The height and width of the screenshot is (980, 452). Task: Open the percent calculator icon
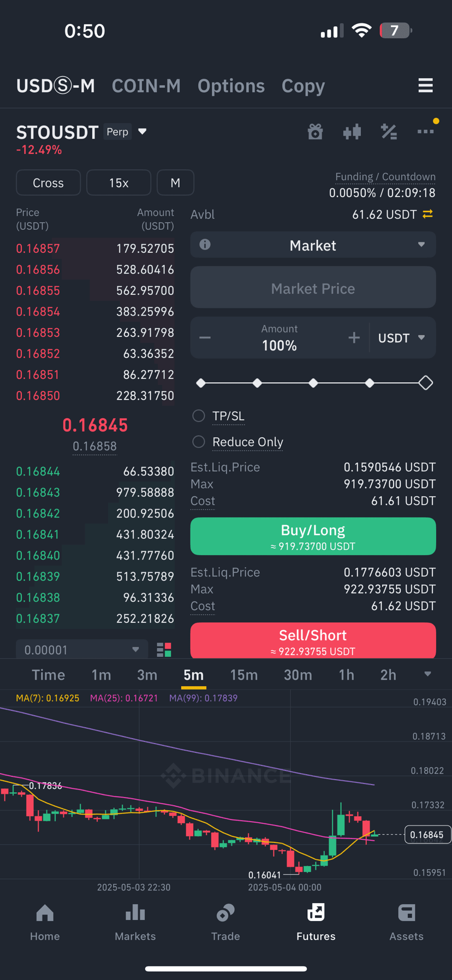tap(389, 132)
